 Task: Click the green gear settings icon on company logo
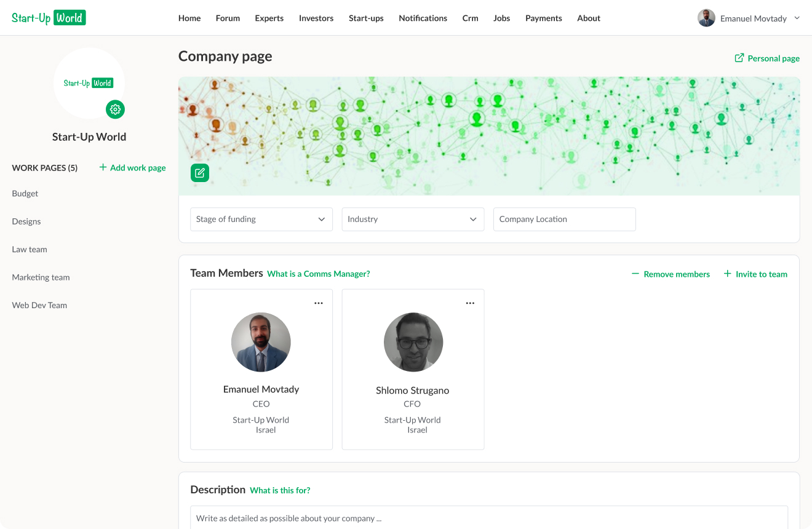click(x=115, y=109)
